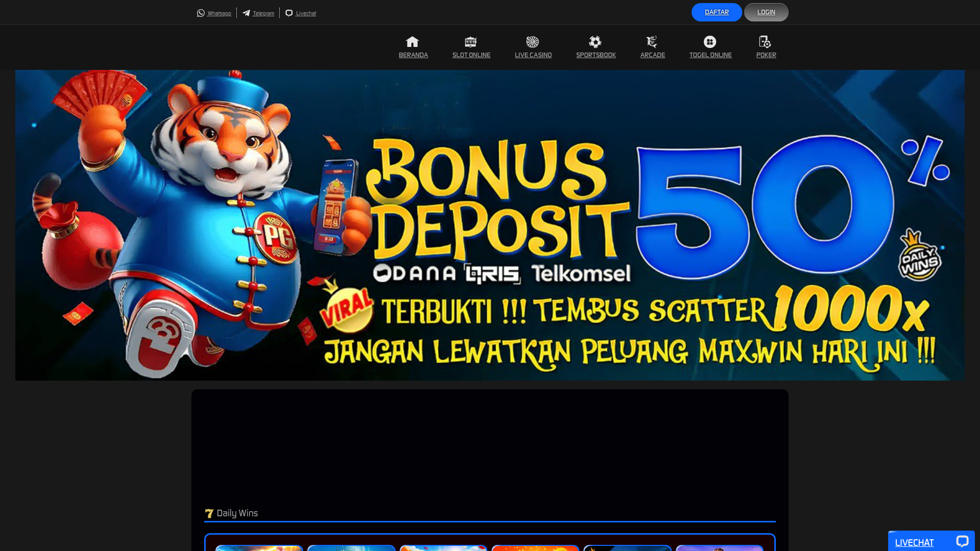Open the LIVECHAT widget at bottom right
The image size is (980, 551).
(932, 541)
